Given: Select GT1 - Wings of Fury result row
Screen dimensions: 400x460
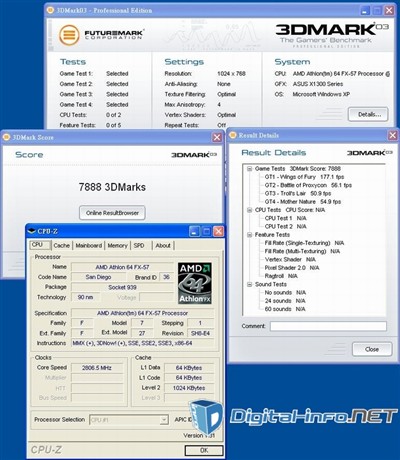Looking at the screenshot, I should point(304,177).
